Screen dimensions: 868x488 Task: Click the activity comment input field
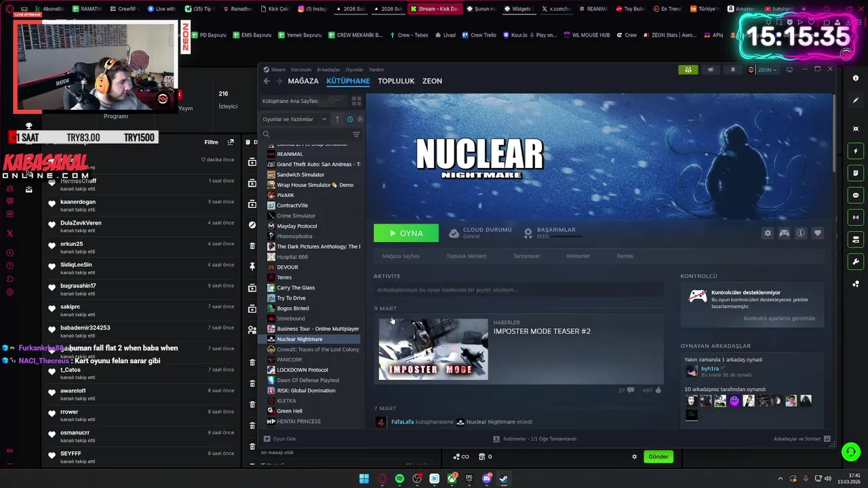[x=519, y=289]
